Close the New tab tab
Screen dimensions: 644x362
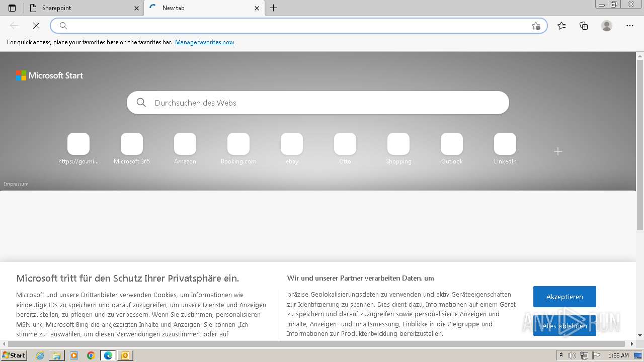(x=257, y=8)
